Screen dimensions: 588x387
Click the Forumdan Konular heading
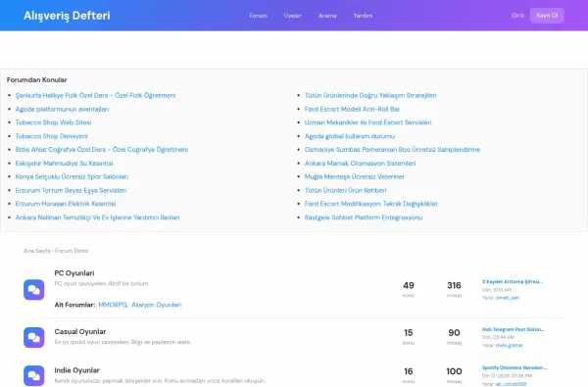click(x=37, y=80)
